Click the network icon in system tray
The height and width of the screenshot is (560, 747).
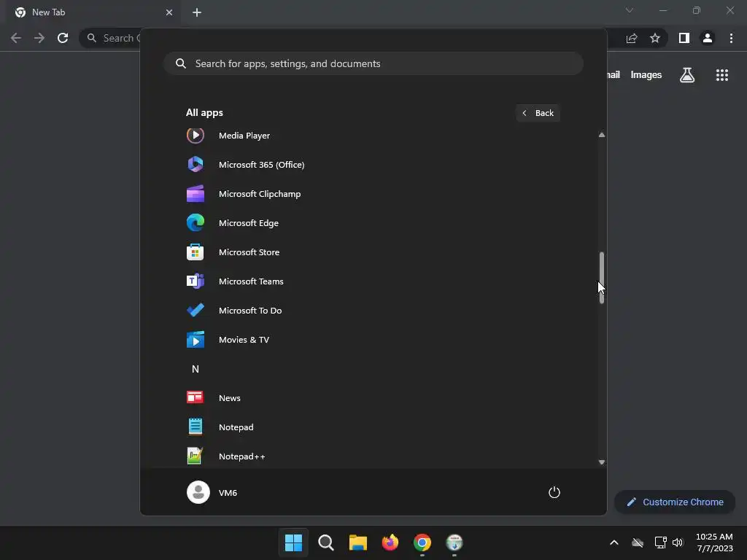(660, 542)
